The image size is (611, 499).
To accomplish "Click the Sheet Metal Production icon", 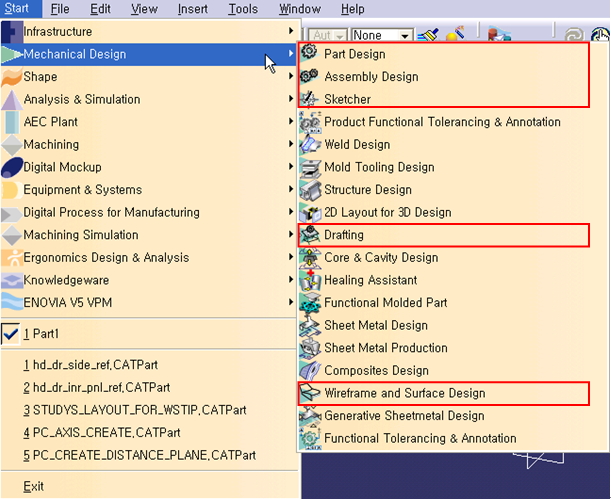I will click(310, 347).
